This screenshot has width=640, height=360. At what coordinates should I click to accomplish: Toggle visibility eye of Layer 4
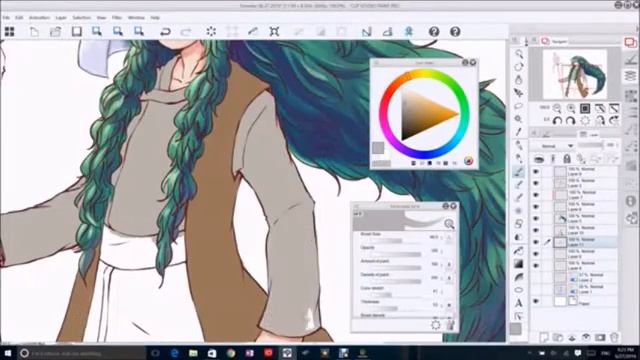click(536, 266)
